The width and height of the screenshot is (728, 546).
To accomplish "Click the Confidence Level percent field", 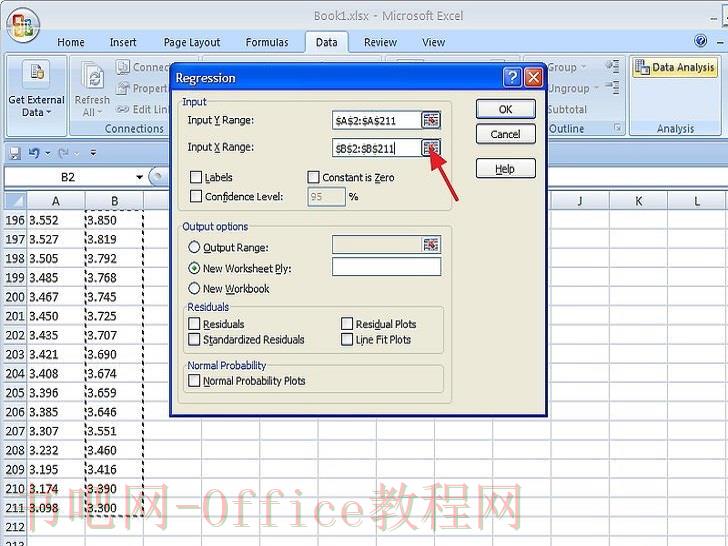I will pyautogui.click(x=326, y=196).
